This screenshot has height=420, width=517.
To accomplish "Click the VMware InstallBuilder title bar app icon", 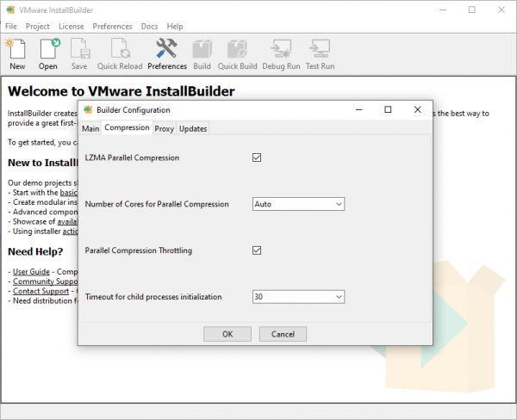I will click(x=10, y=9).
